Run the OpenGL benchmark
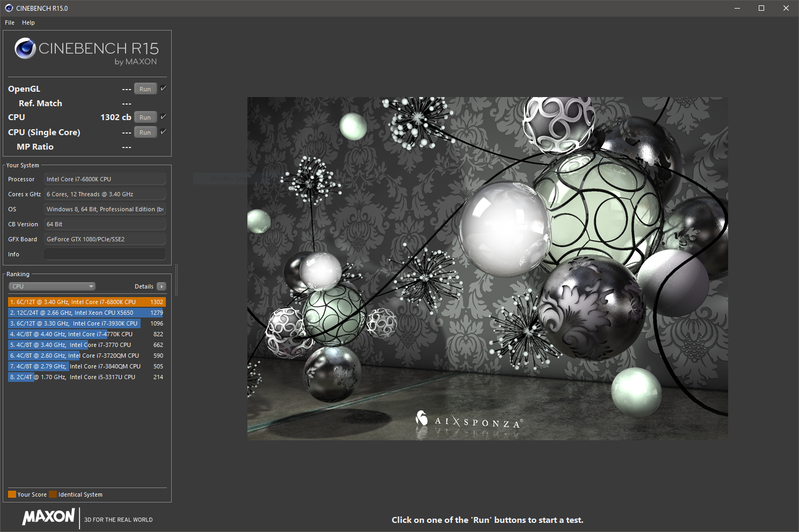This screenshot has height=532, width=799. 145,89
